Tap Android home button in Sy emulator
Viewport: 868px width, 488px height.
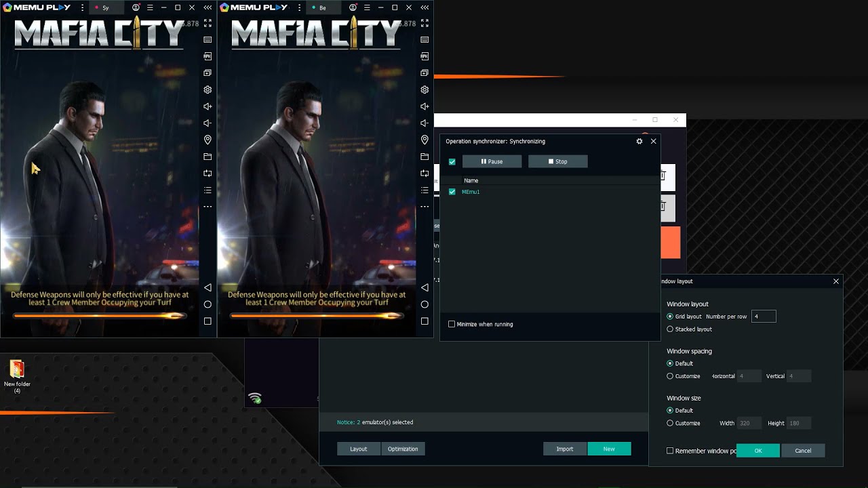click(208, 304)
